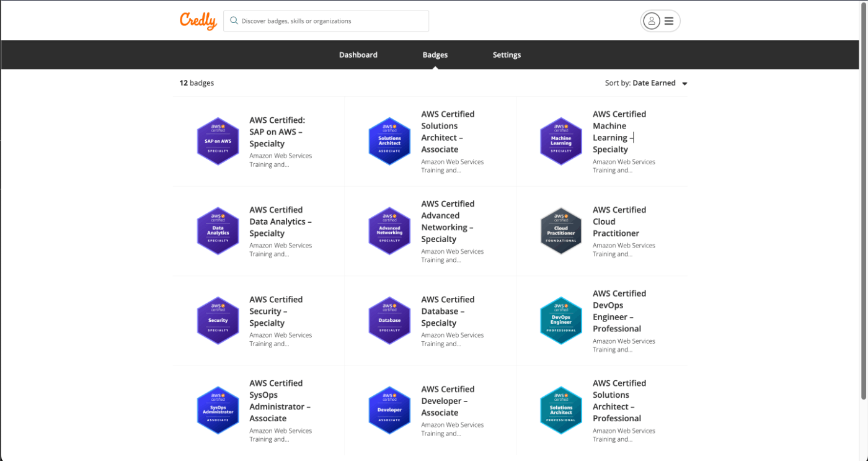
Task: Click issuer text under Developer – Associate badge
Action: 452,429
